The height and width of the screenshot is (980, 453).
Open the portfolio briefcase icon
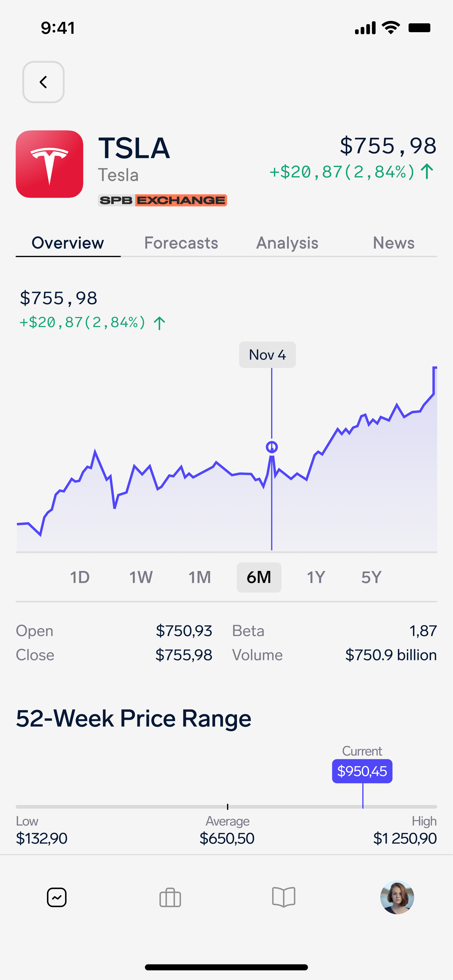[x=170, y=897]
